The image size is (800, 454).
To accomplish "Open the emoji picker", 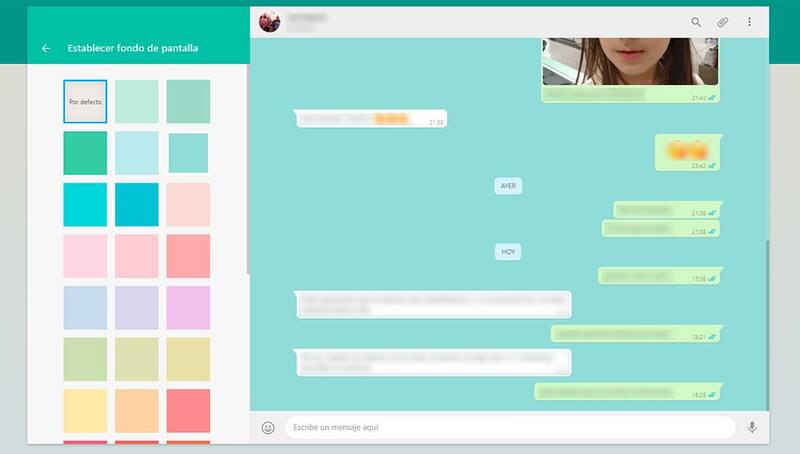I will tap(268, 428).
